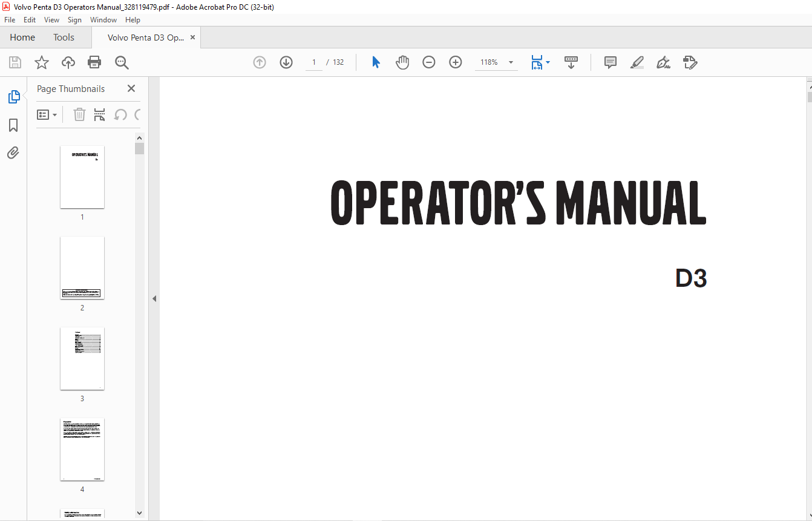Screen dimensions: 812x521
Task: Select the Volvo Penta D3 document tab
Action: pyautogui.click(x=146, y=38)
